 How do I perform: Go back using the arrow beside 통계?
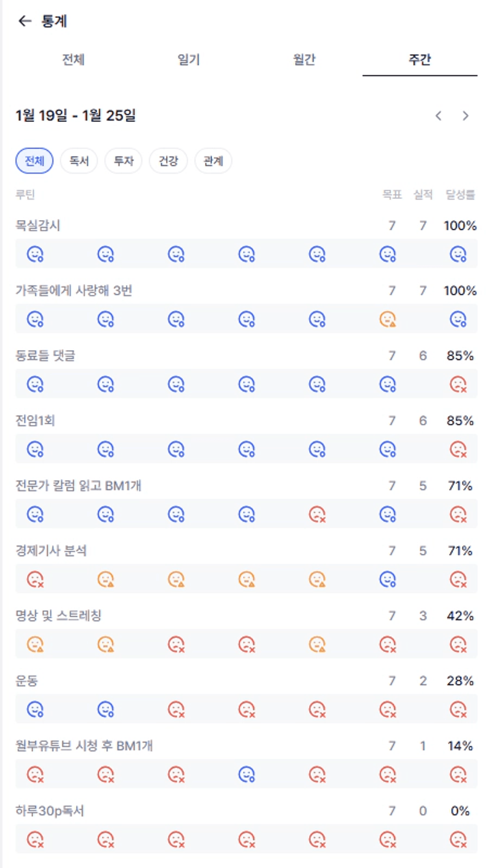click(24, 22)
